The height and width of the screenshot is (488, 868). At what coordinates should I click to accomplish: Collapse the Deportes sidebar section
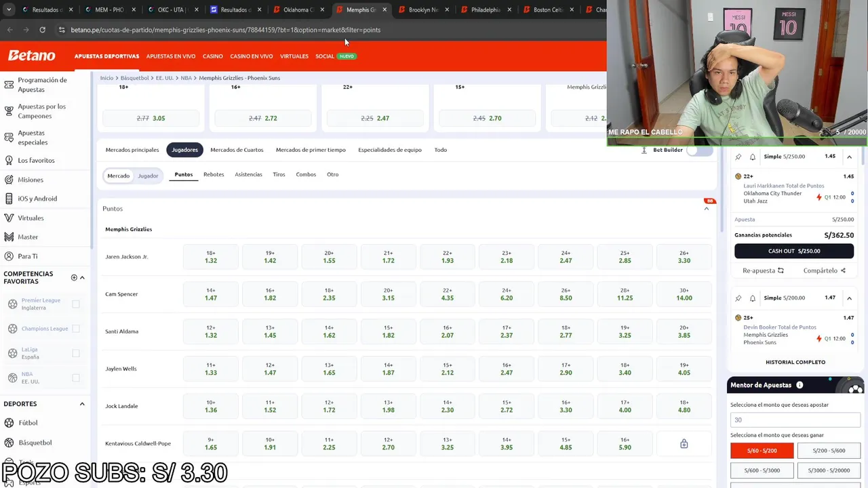pos(82,404)
